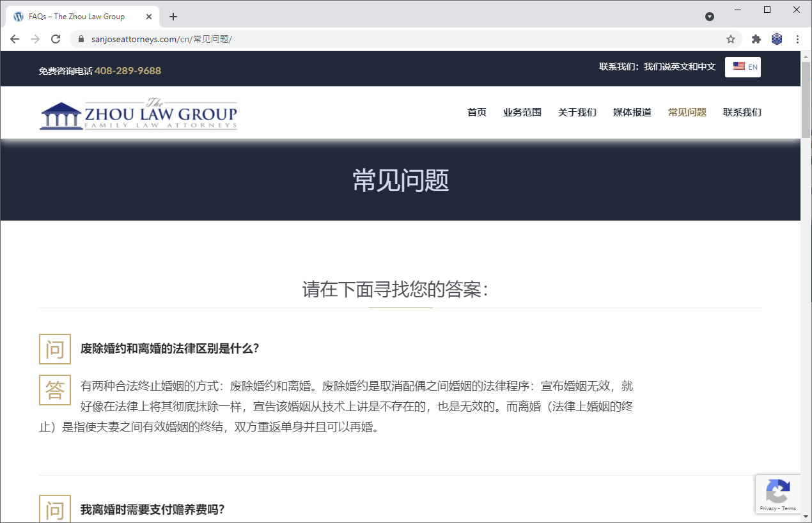
Task: Click the browser back arrow
Action: (15, 39)
